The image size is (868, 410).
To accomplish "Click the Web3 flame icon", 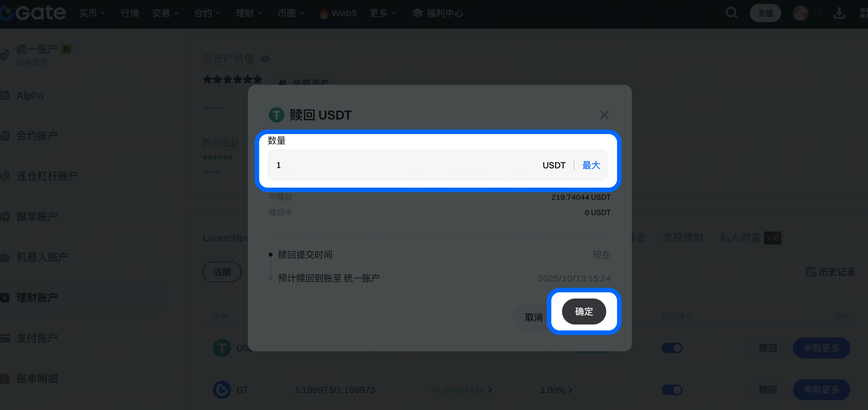I will (x=323, y=14).
